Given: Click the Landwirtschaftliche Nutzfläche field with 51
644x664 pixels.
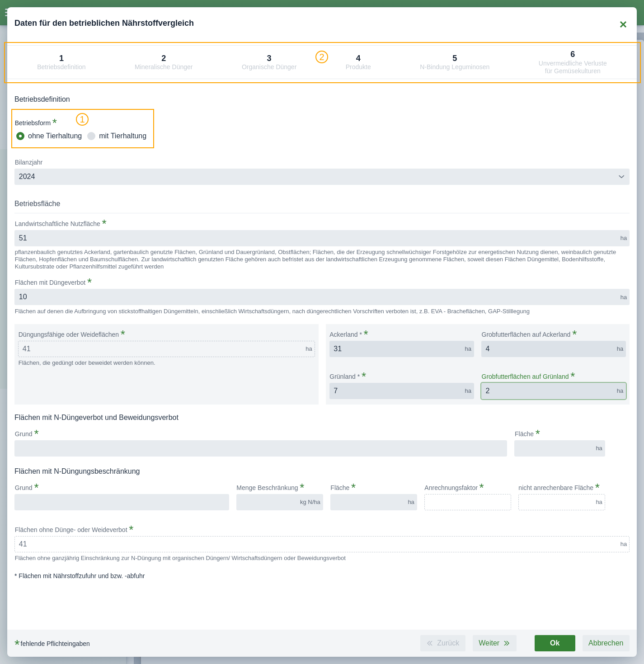Looking at the screenshot, I should [322, 238].
